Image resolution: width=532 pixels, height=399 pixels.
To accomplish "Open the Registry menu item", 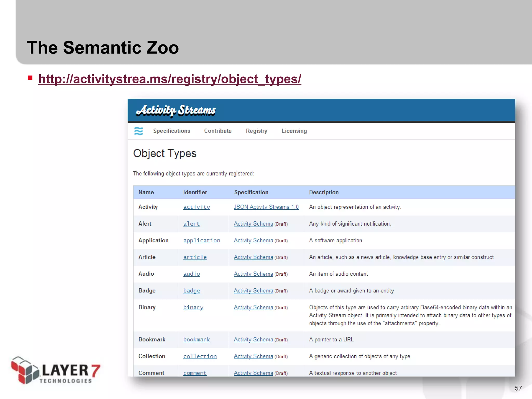I will [256, 131].
